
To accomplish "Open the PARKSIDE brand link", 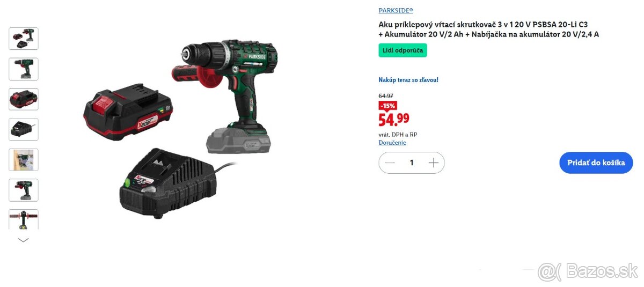I will click(x=396, y=10).
